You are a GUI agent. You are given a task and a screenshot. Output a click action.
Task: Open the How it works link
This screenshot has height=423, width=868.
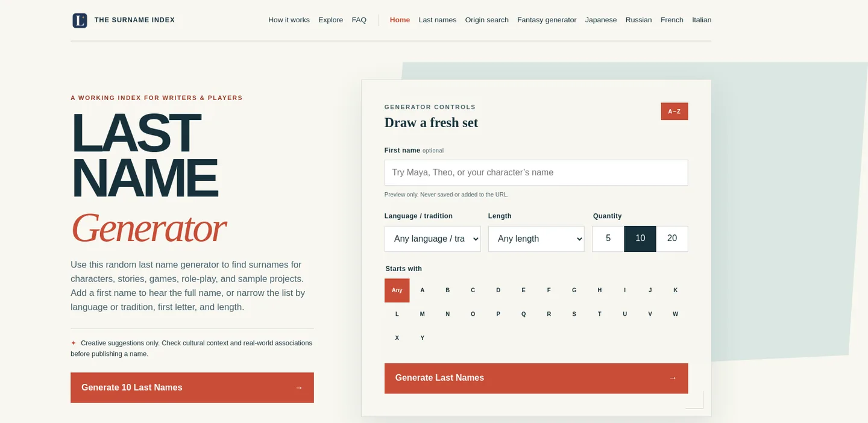(x=289, y=20)
